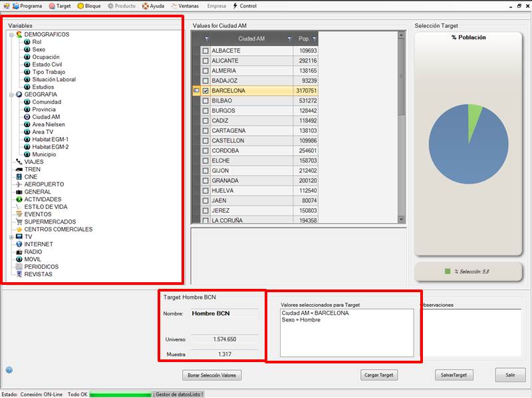The height and width of the screenshot is (398, 532).
Task: Click the MOVIL phone icon
Action: coord(19,259)
